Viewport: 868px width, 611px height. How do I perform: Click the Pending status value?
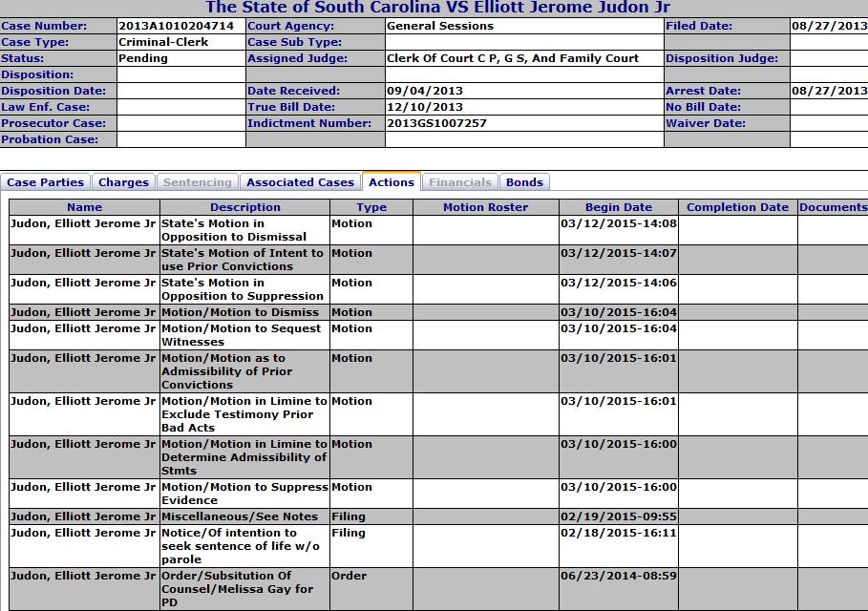(143, 58)
